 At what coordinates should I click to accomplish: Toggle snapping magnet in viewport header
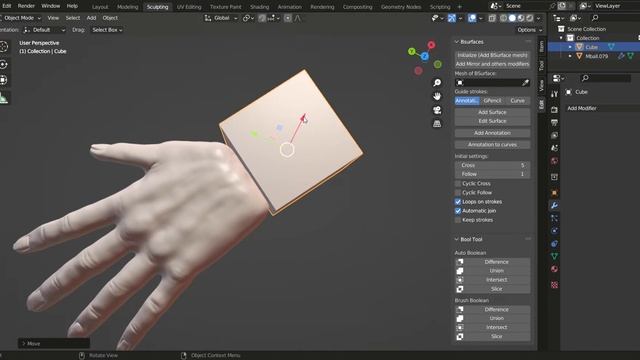[x=262, y=18]
